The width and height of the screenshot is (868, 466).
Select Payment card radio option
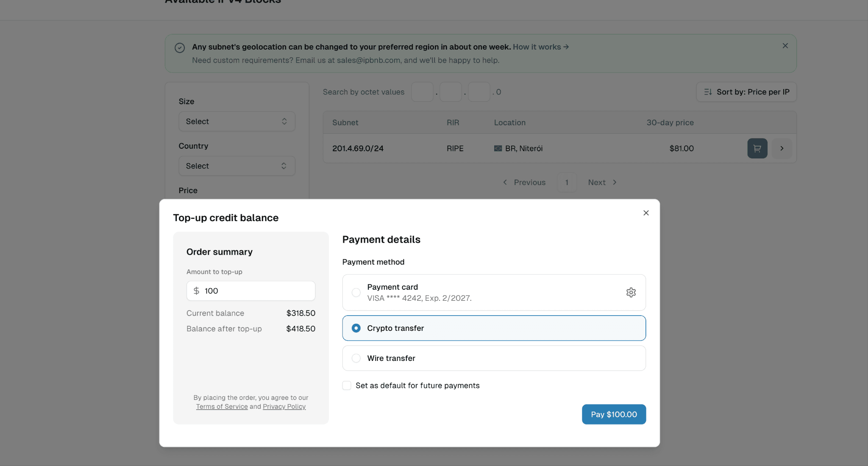[356, 292]
